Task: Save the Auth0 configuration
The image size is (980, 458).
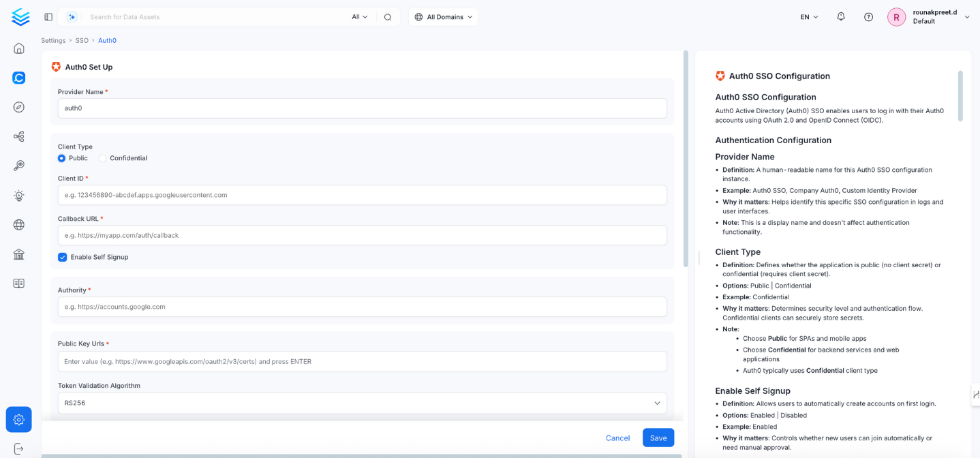Action: (x=657, y=438)
